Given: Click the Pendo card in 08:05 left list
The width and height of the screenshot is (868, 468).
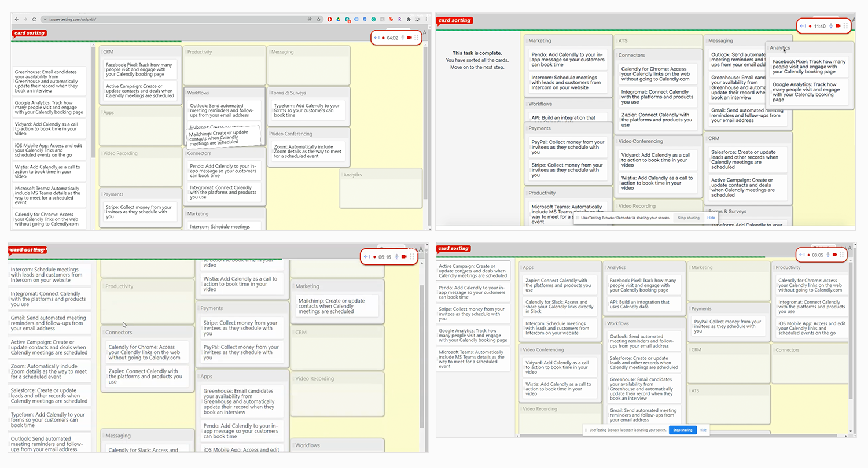Looking at the screenshot, I should point(473,292).
